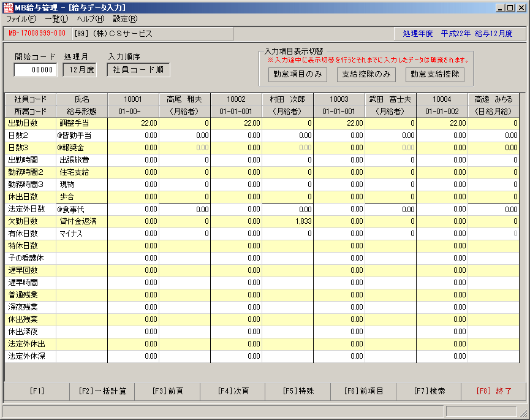530x420 pixels.
Task: Click employee name 高尾 雅夫
Action: coord(184,99)
